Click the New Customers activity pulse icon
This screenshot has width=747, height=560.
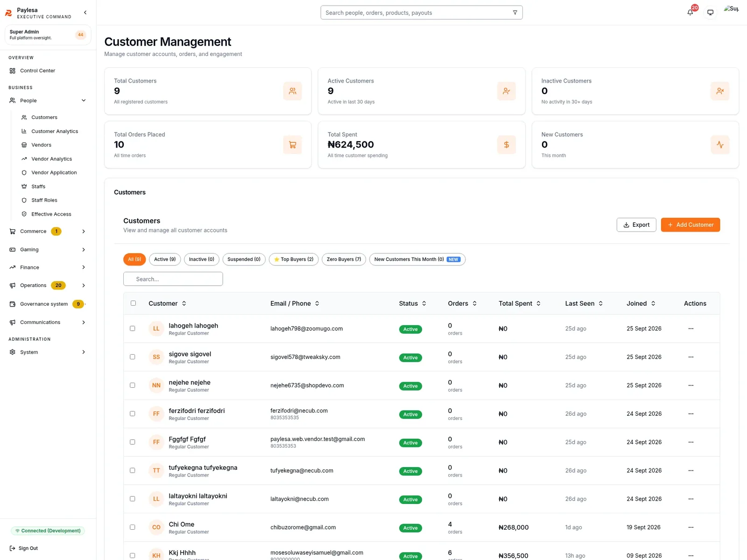pyautogui.click(x=720, y=145)
